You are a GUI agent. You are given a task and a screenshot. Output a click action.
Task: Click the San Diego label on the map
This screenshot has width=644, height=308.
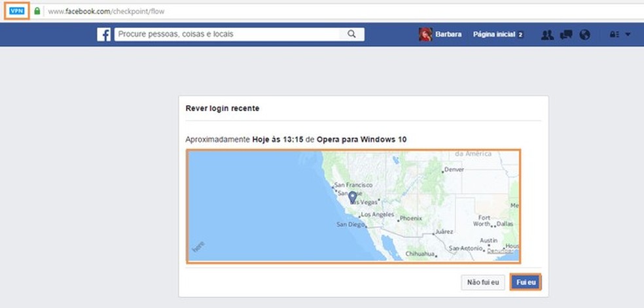click(350, 224)
